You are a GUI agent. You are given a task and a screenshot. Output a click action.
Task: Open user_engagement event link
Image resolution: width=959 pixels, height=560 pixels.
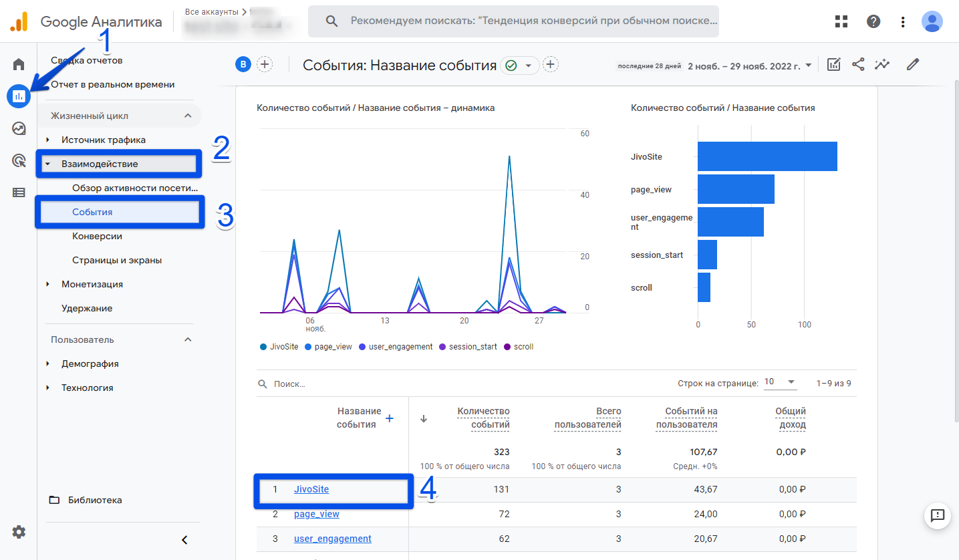tap(333, 539)
